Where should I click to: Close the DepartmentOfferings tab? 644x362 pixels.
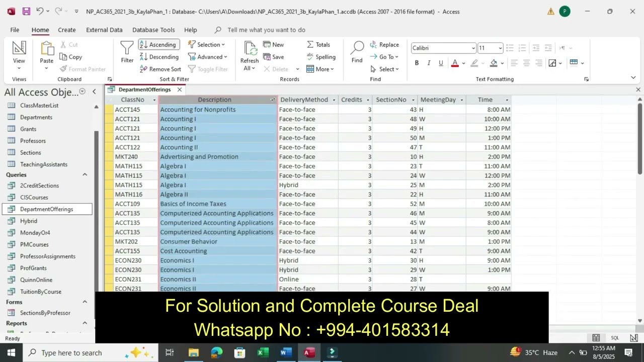180,89
